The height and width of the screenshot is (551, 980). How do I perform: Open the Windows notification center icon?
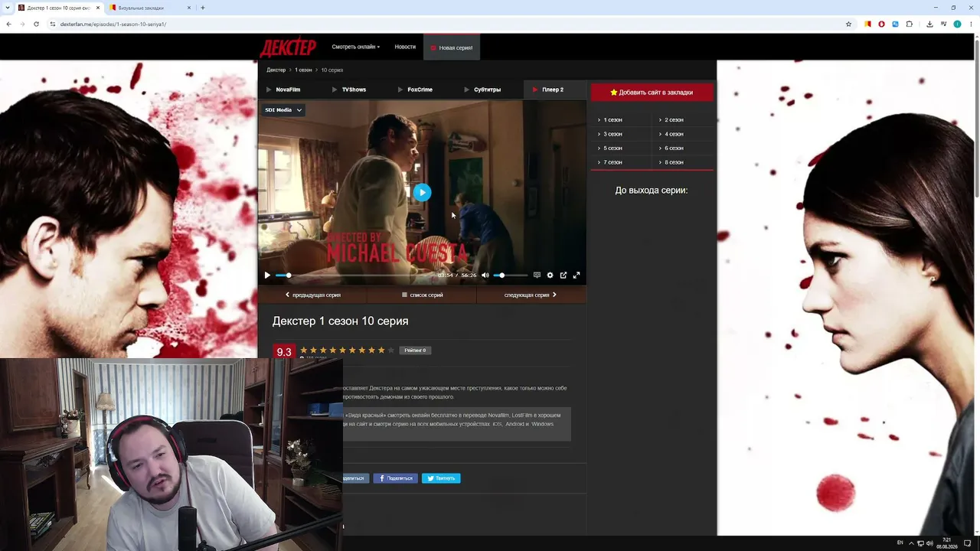tap(968, 543)
